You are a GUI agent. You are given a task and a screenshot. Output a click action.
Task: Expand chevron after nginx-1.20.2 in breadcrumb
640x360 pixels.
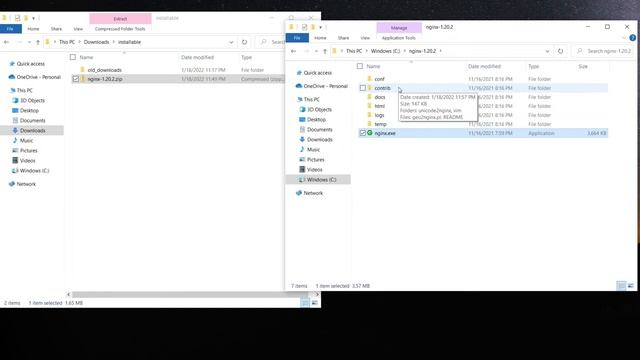(440, 51)
